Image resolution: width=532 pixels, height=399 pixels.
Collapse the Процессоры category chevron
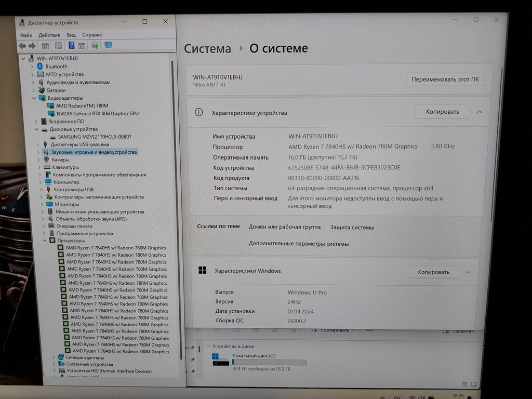45,240
